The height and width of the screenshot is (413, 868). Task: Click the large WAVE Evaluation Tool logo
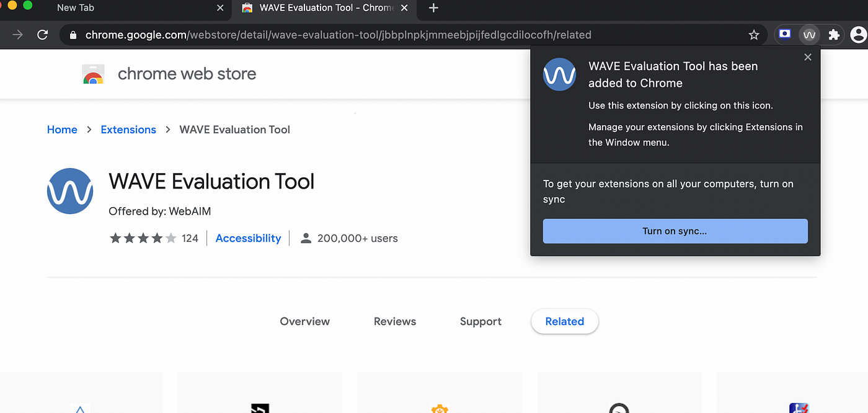coord(70,191)
